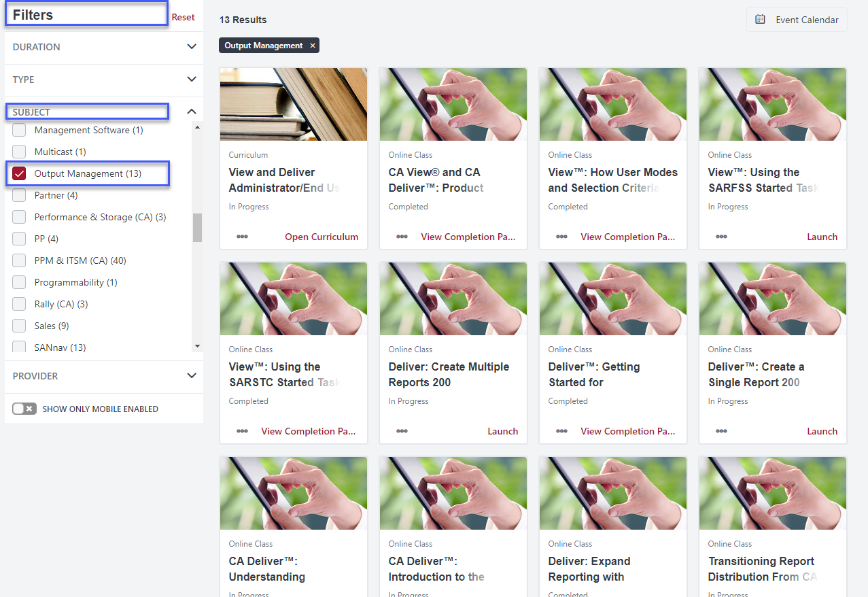
Task: Check the Partner subject checkbox
Action: 19,195
